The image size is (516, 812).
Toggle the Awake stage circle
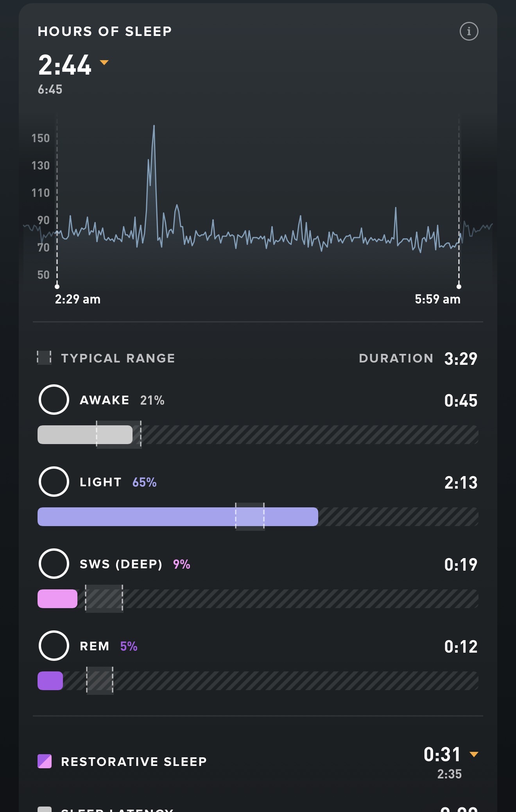(54, 400)
